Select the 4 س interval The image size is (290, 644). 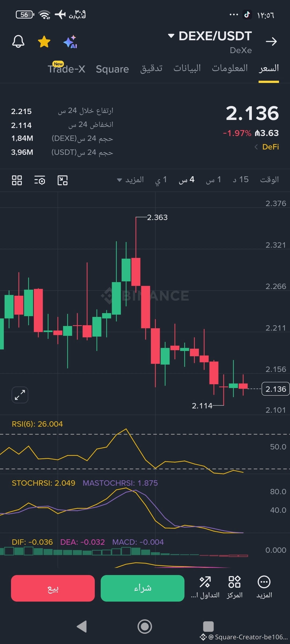[187, 180]
